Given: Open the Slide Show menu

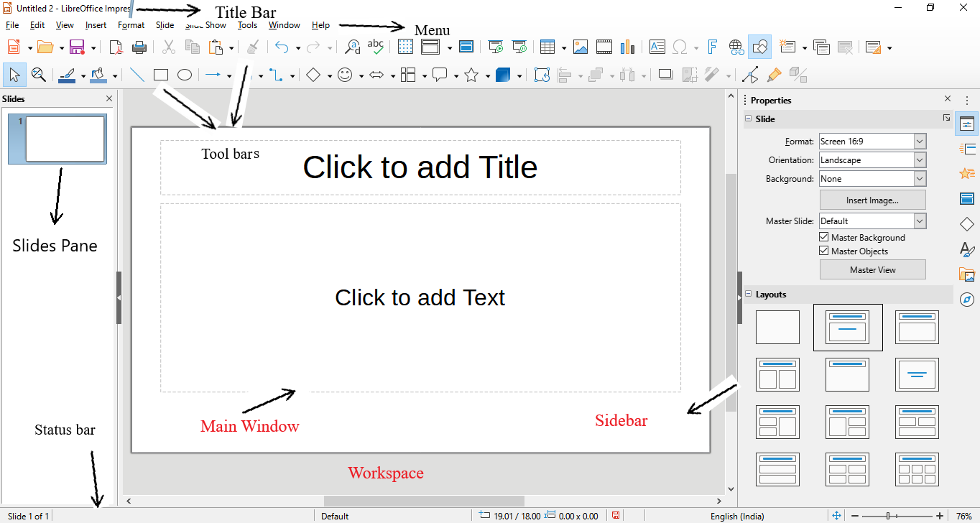Looking at the screenshot, I should pos(205,24).
